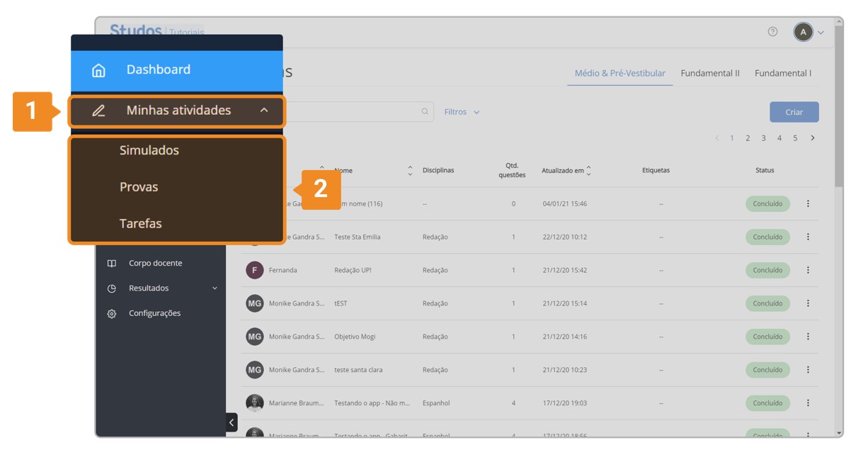868x450 pixels.
Task: Click the '17/12/20 19:03' date cell
Action: point(564,403)
